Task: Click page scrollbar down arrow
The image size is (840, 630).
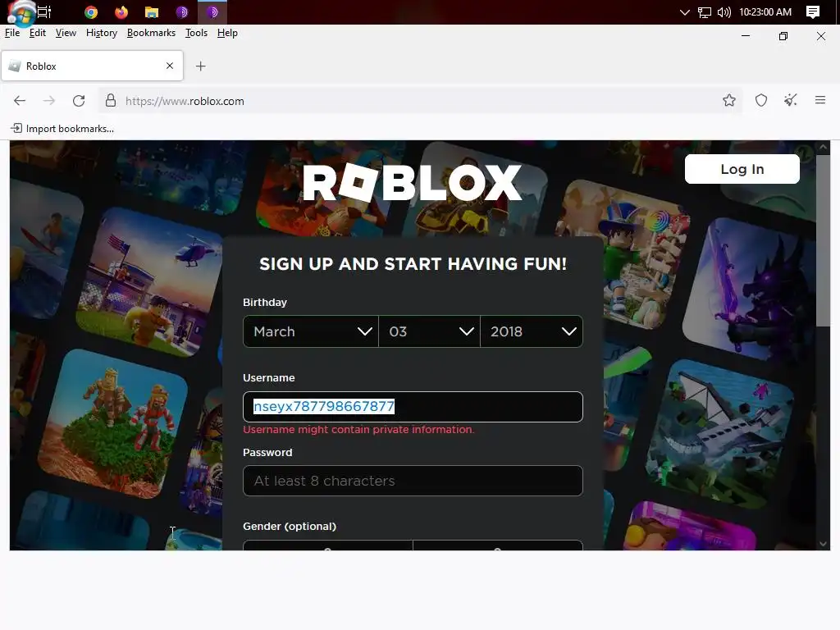Action: click(x=823, y=544)
